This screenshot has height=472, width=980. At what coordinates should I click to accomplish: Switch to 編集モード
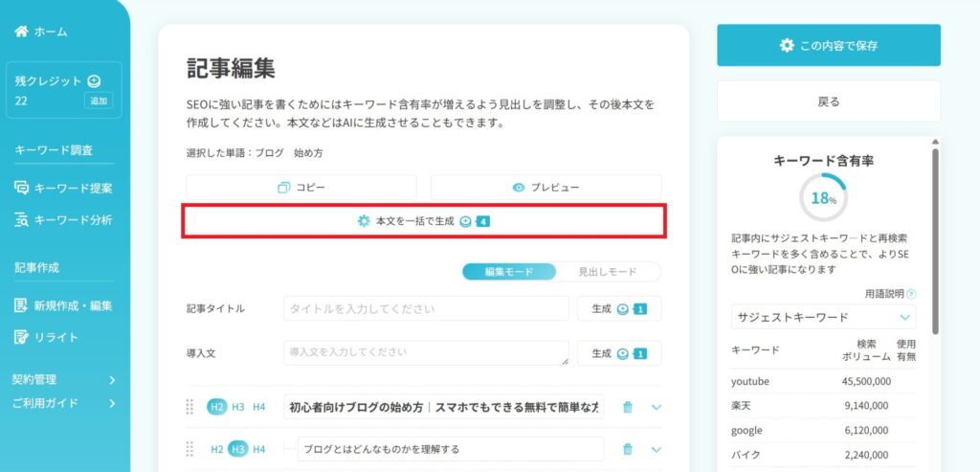click(x=509, y=272)
